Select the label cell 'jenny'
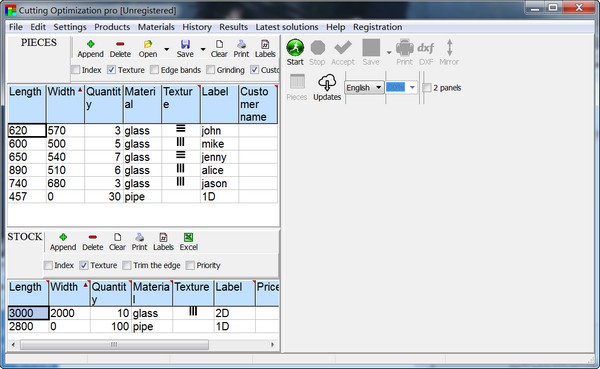Viewport: 600px width, 369px height. [219, 157]
